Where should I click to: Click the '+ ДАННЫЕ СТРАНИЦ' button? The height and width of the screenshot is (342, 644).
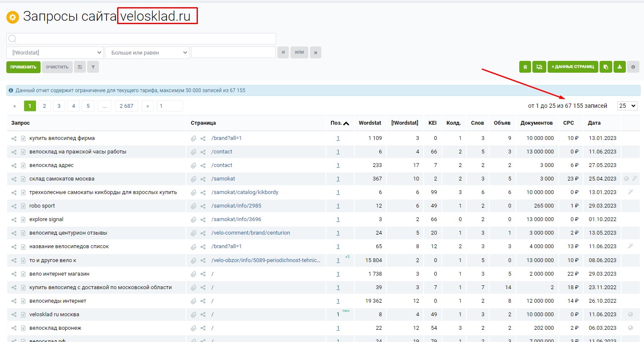coord(573,67)
